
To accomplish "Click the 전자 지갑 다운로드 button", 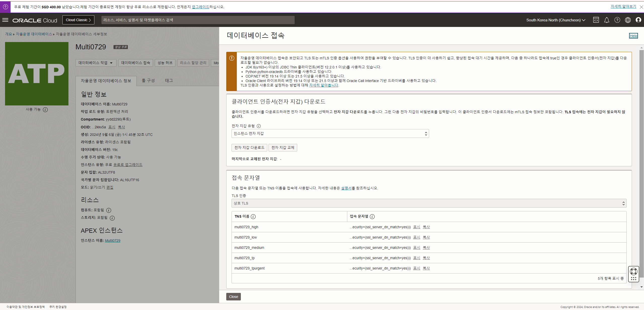I will 249,148.
